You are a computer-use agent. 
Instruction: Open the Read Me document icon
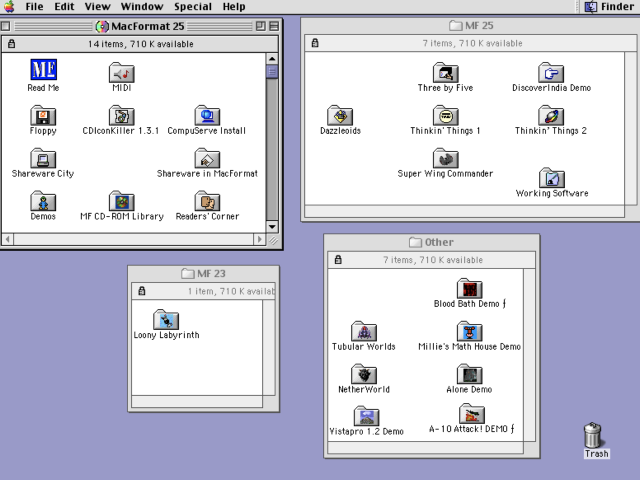(x=43, y=70)
